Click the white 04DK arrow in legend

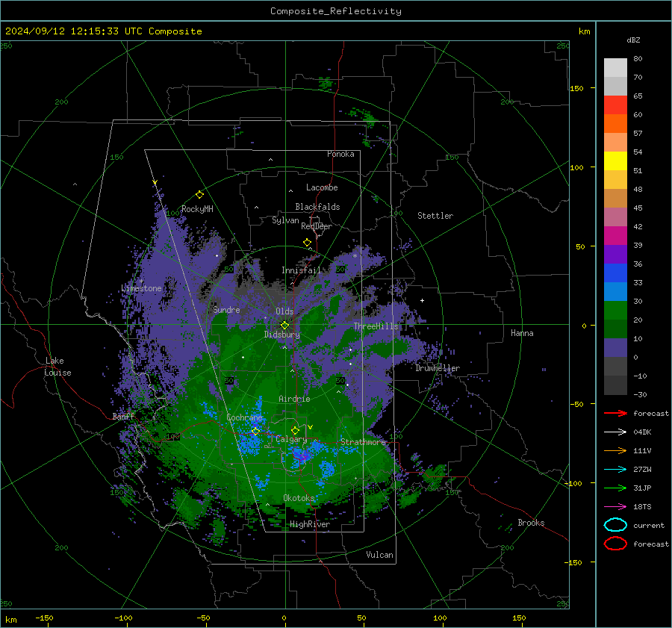point(615,432)
